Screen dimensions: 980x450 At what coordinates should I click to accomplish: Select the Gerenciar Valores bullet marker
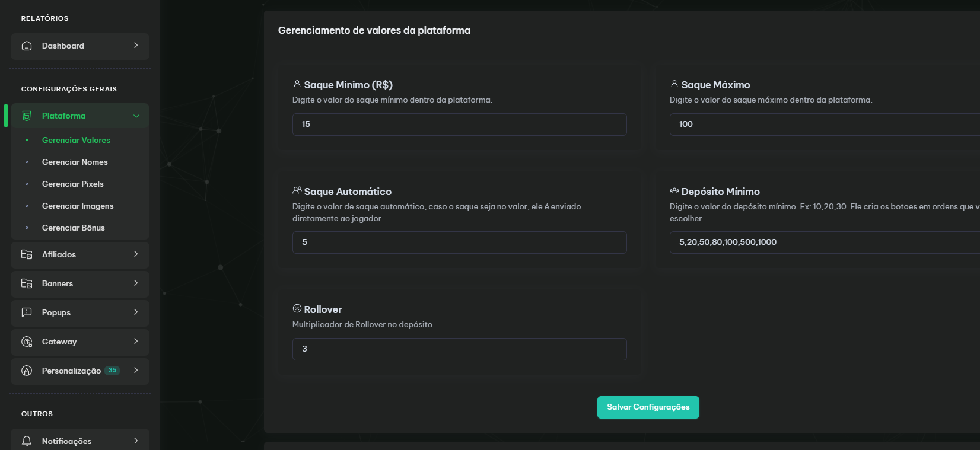click(27, 140)
